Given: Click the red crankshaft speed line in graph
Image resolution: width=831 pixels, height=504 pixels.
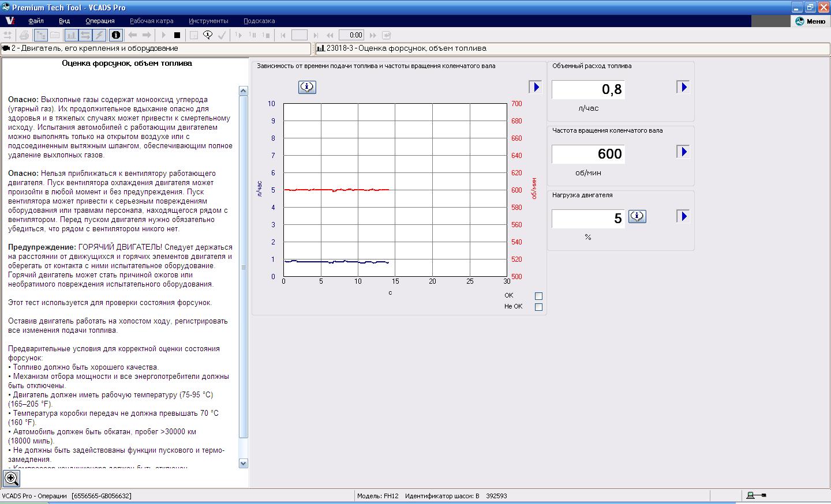Looking at the screenshot, I should point(336,190).
